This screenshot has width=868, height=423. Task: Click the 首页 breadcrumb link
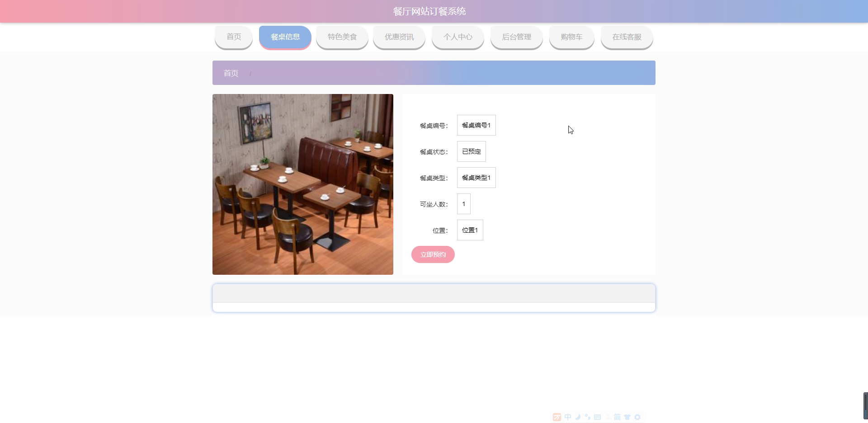[x=231, y=73]
